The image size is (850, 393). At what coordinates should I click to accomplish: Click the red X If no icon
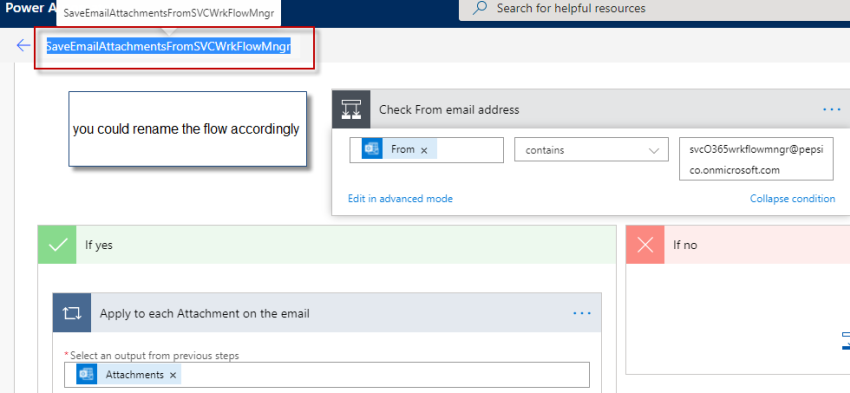pos(645,245)
